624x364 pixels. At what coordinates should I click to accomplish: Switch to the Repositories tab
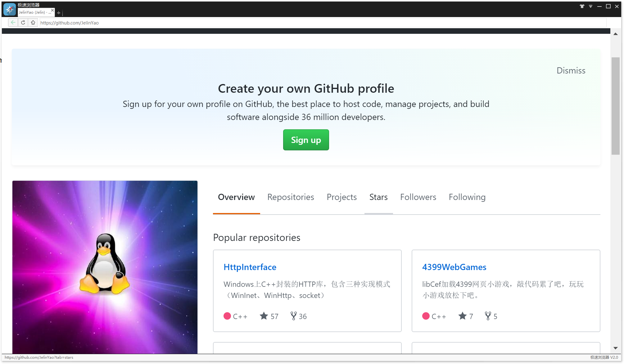point(291,197)
